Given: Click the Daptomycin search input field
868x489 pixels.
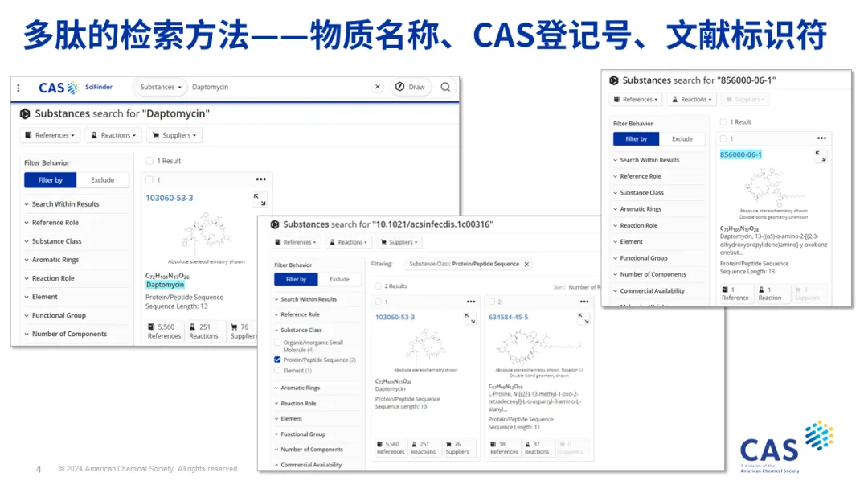Looking at the screenshot, I should (280, 87).
